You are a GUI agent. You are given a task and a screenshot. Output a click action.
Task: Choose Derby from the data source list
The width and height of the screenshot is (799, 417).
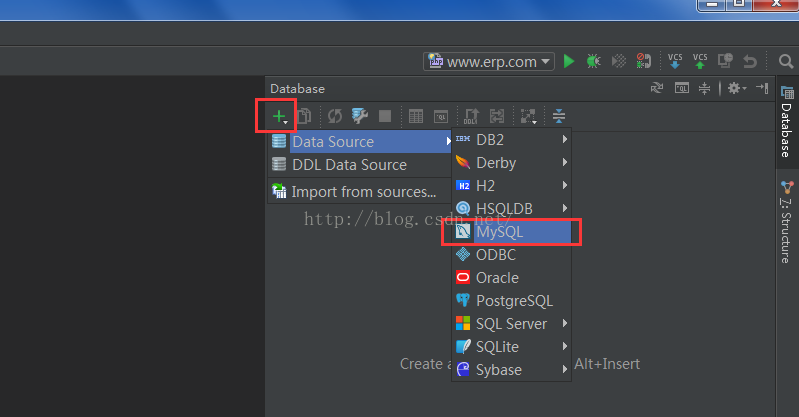pos(511,163)
